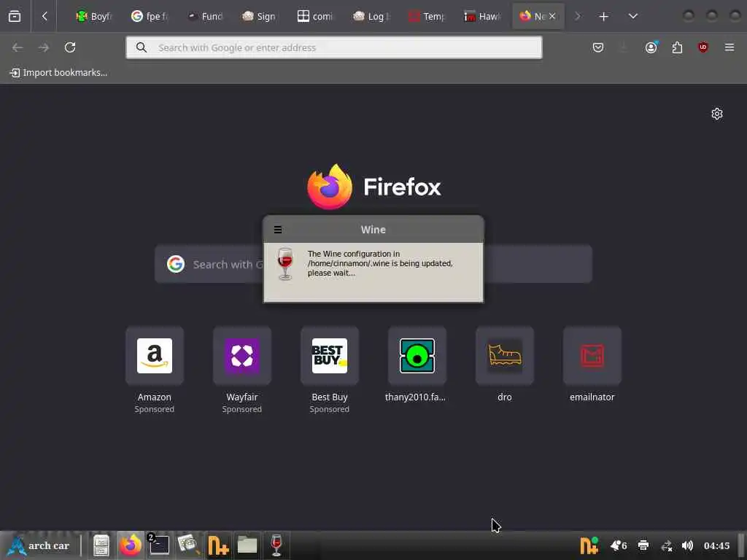Switch to the Sign tab
Viewport: 747px width, 560px height.
click(x=260, y=16)
